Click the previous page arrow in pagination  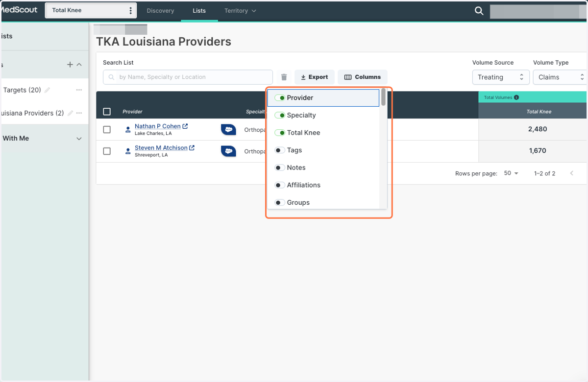[x=571, y=173]
